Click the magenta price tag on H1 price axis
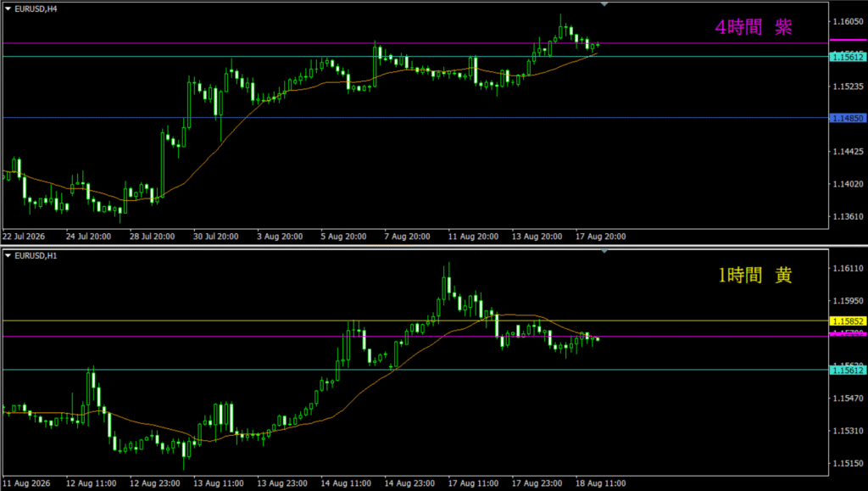868x491 pixels. click(848, 334)
